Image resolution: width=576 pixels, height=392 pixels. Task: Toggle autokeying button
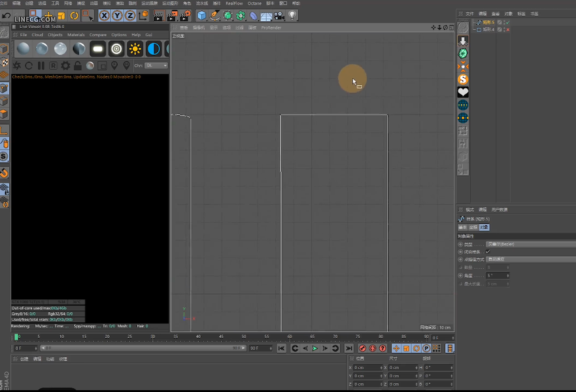pos(373,348)
